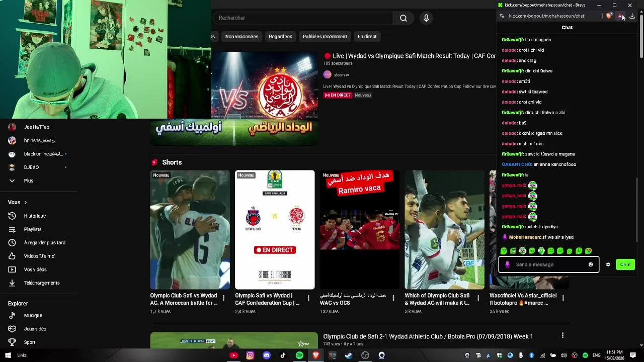Open the short showing player number 6 hugging
The image size is (644, 362).
190,230
